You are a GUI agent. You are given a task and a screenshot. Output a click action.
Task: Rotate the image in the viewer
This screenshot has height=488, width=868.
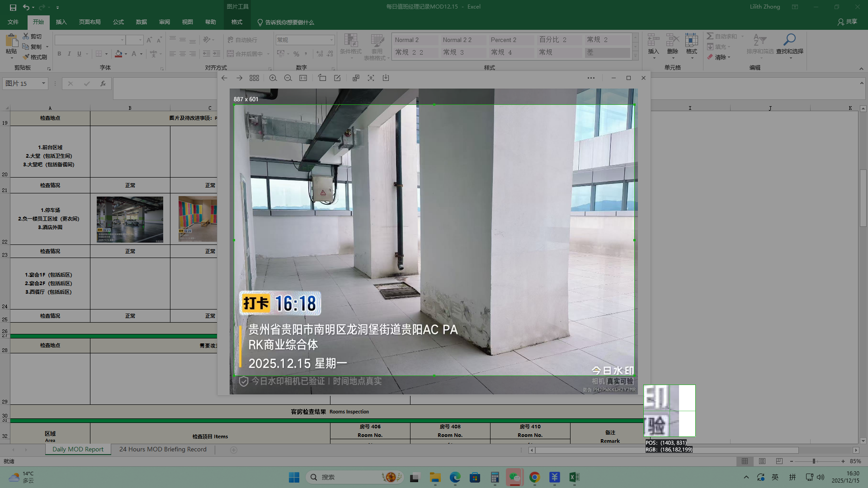tap(322, 78)
